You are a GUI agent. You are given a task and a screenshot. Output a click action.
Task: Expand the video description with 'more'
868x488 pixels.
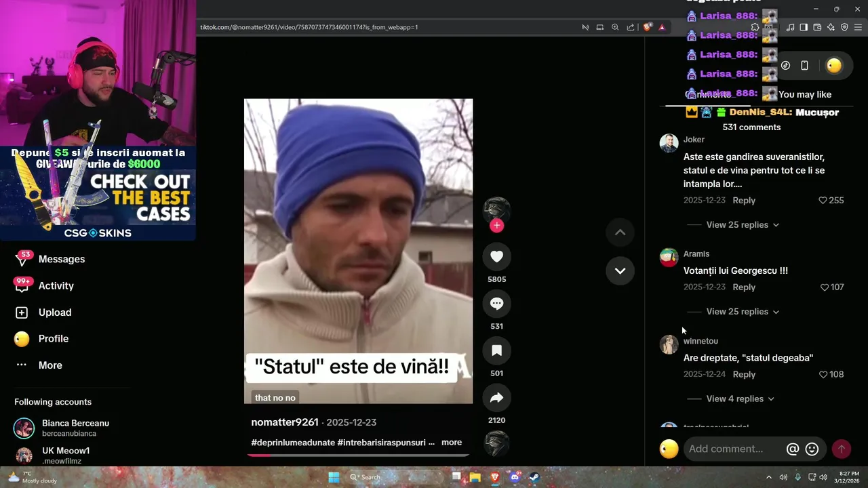click(x=452, y=443)
